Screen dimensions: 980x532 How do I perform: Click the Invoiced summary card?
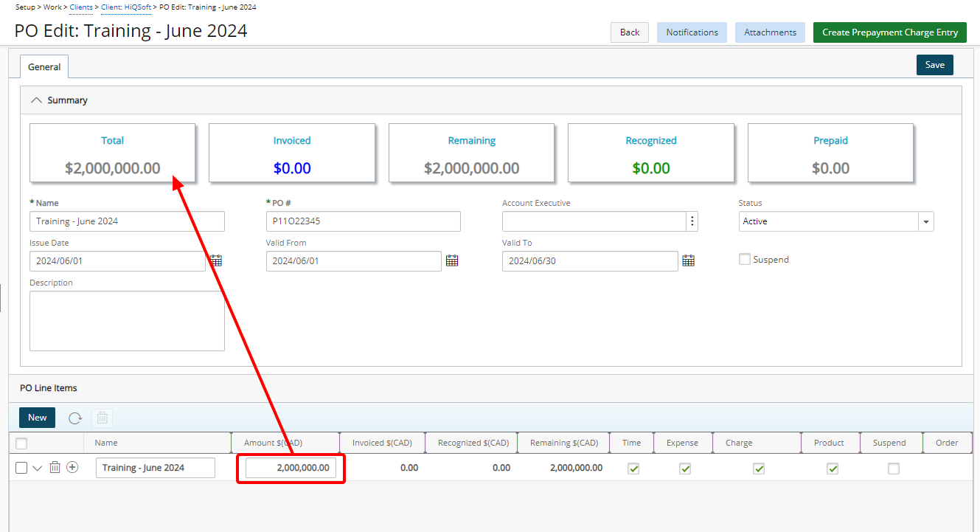(292, 153)
